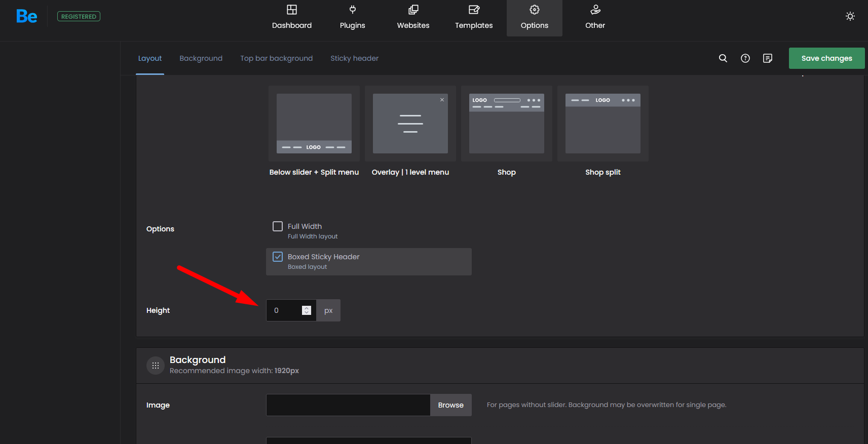Viewport: 868px width, 444px height.
Task: Enable the Full Width checkbox
Action: coord(278,226)
